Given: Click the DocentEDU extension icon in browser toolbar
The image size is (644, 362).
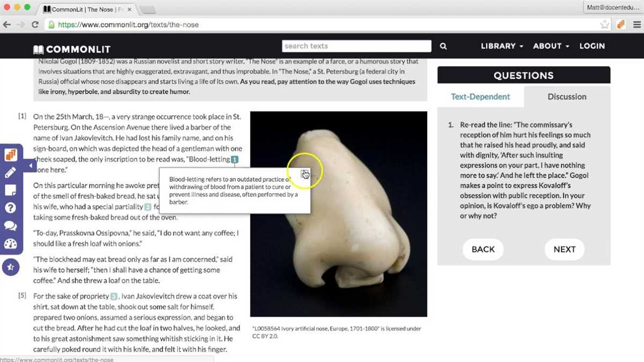Looking at the screenshot, I should (x=620, y=25).
